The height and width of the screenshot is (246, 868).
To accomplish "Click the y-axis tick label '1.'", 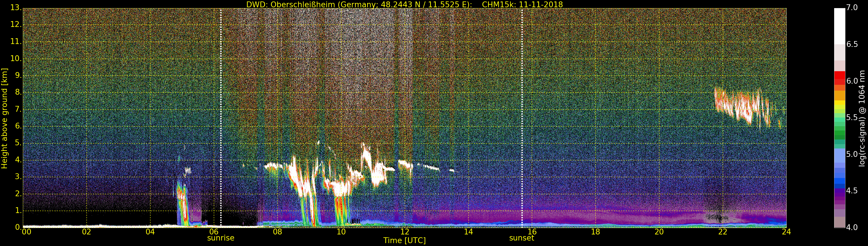I will point(19,210).
